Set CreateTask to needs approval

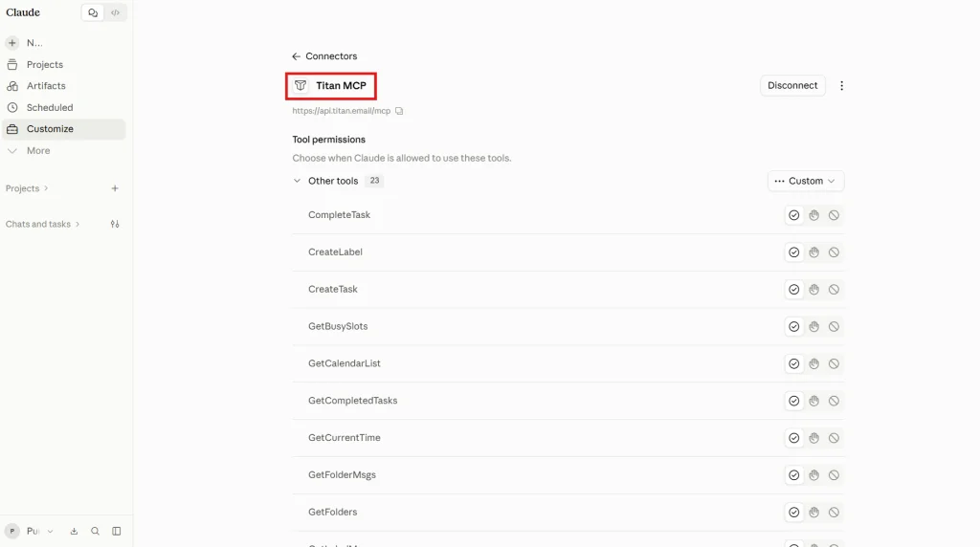(813, 290)
